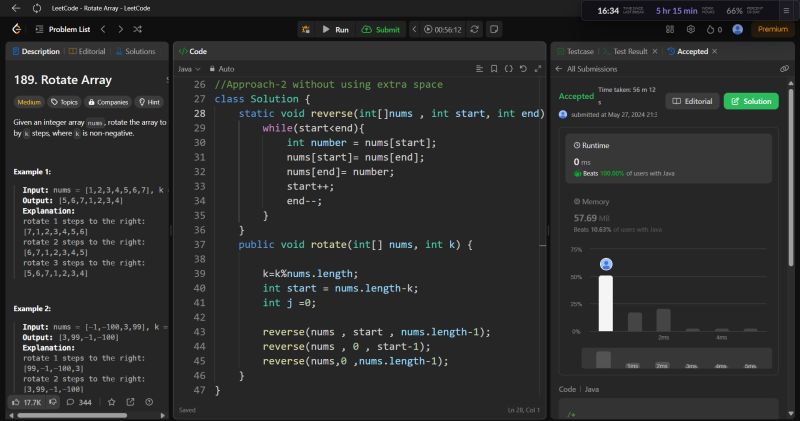Click the Memory stats section
Screen dimensions: 800x421
[668, 215]
